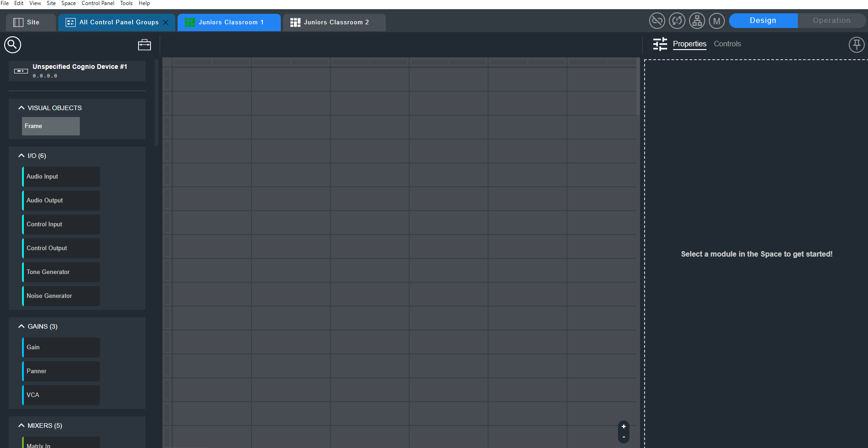Select the Frame visual object

point(51,126)
